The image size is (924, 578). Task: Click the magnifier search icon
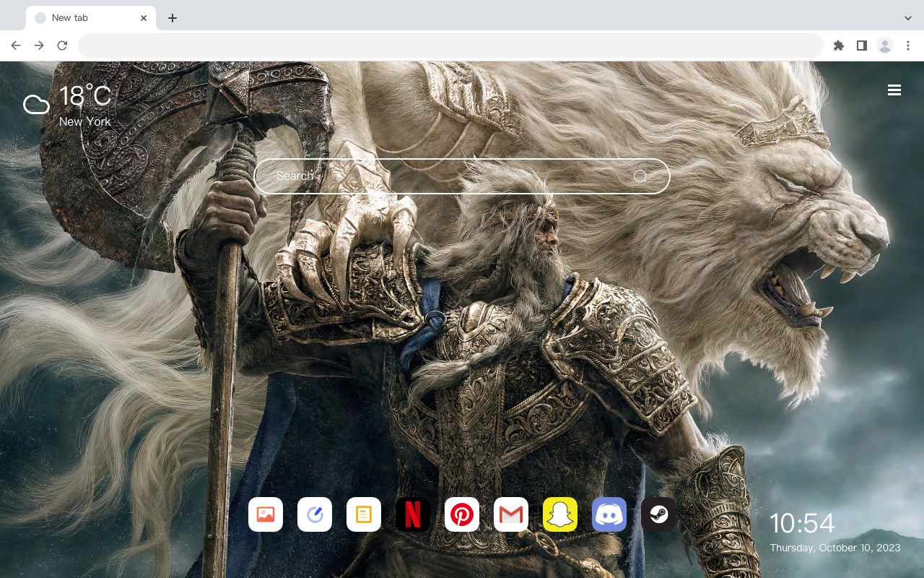(640, 176)
